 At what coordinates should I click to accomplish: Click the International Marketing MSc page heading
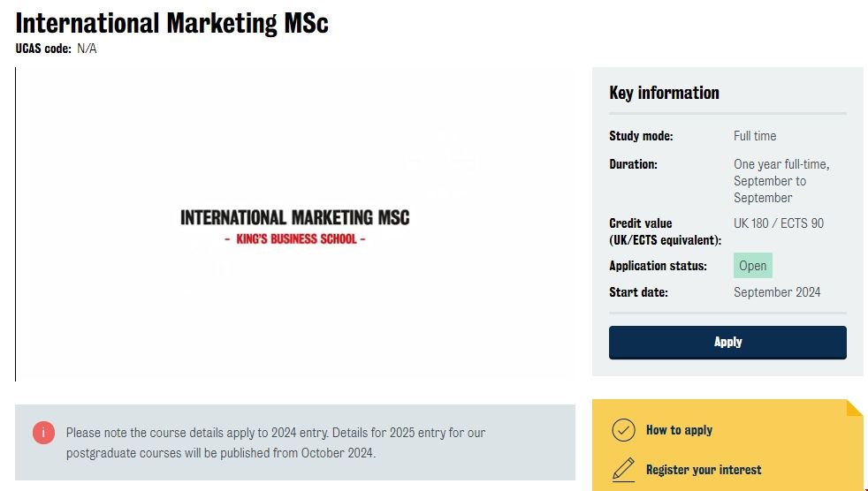172,22
